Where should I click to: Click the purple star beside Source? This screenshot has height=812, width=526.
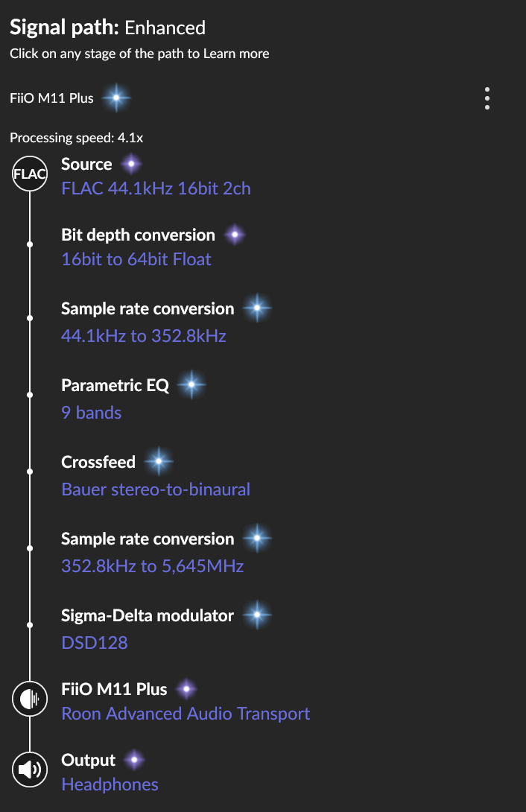coord(131,164)
